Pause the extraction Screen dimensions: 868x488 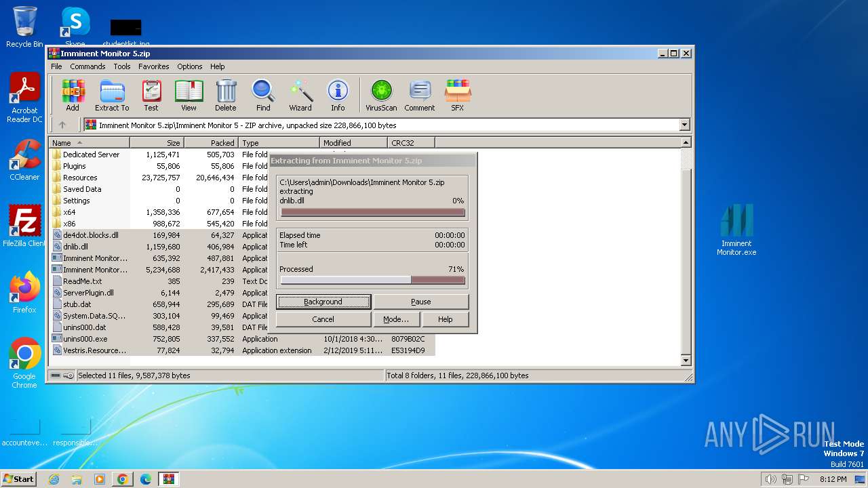(421, 302)
